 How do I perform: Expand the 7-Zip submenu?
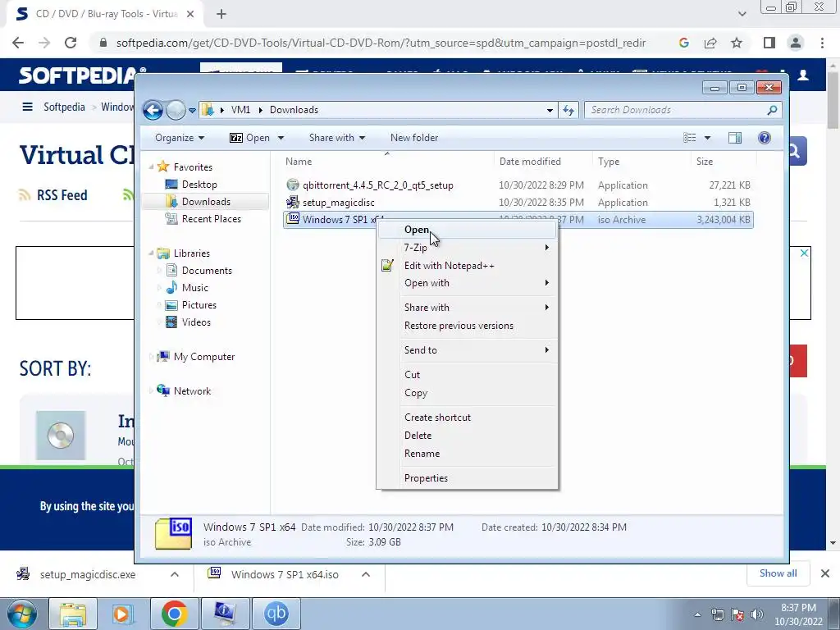click(466, 248)
